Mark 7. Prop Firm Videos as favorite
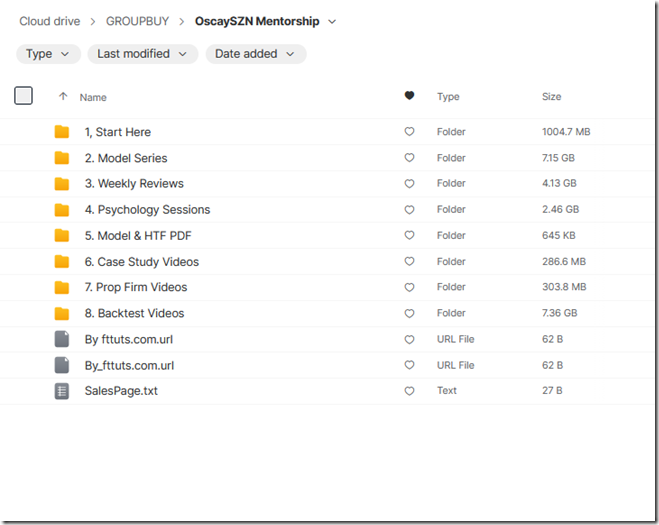 tap(409, 288)
